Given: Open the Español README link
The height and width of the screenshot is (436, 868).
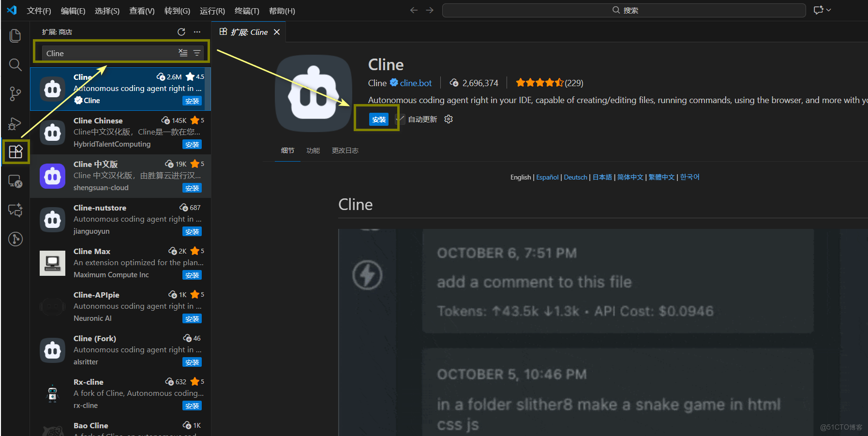Looking at the screenshot, I should click(x=547, y=177).
